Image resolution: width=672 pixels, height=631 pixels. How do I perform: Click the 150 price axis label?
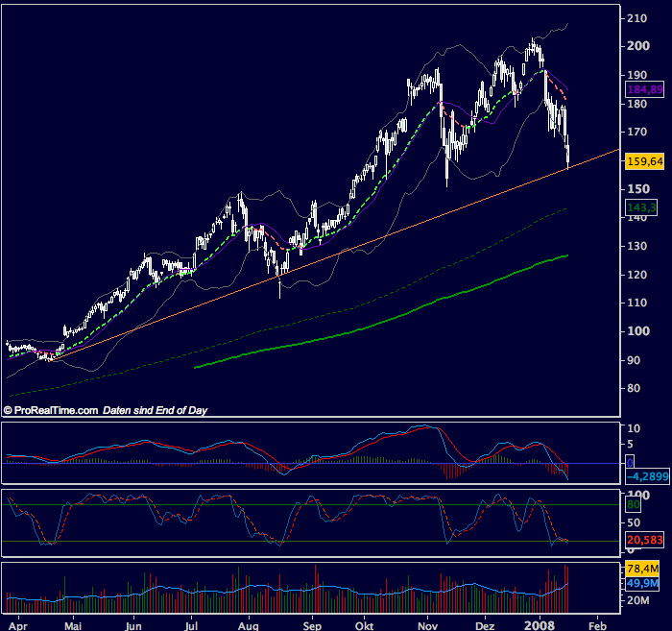[x=638, y=188]
